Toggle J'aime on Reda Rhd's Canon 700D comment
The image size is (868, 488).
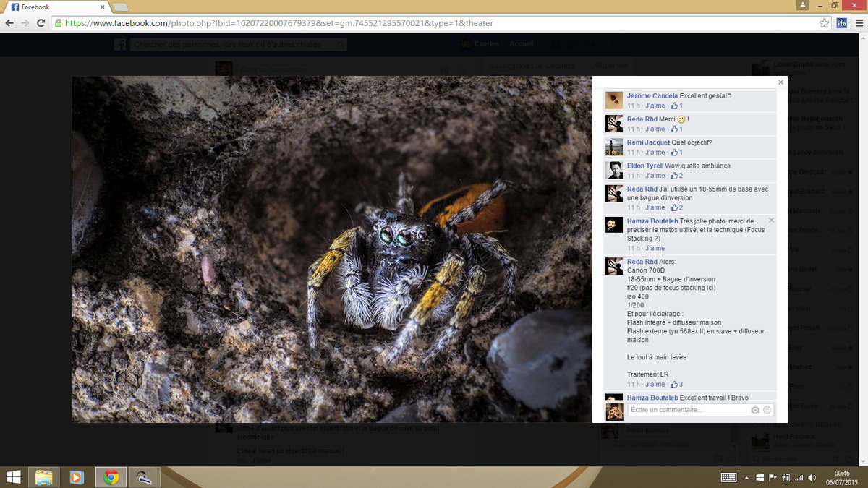pyautogui.click(x=655, y=385)
